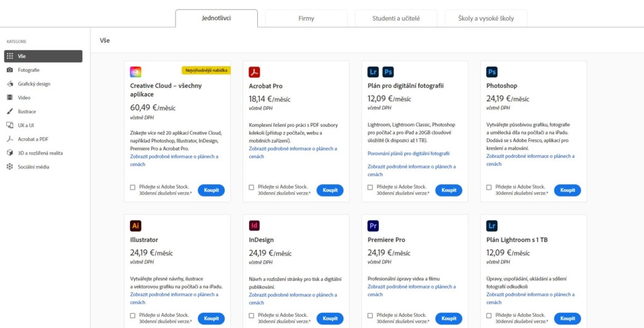Click the Ps icon on Photoshop card
This screenshot has height=328, width=644.
point(492,72)
